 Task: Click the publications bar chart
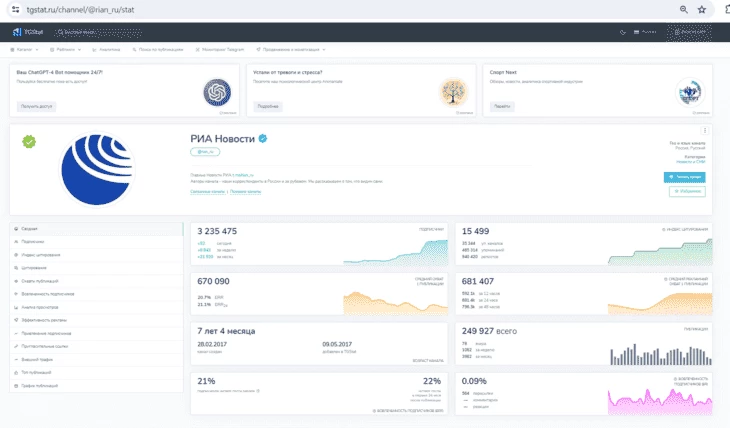pyautogui.click(x=661, y=355)
